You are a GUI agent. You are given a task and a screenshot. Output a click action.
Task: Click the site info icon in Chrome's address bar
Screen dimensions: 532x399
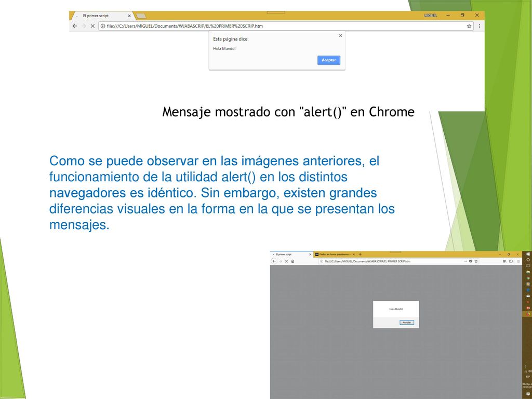pos(103,26)
